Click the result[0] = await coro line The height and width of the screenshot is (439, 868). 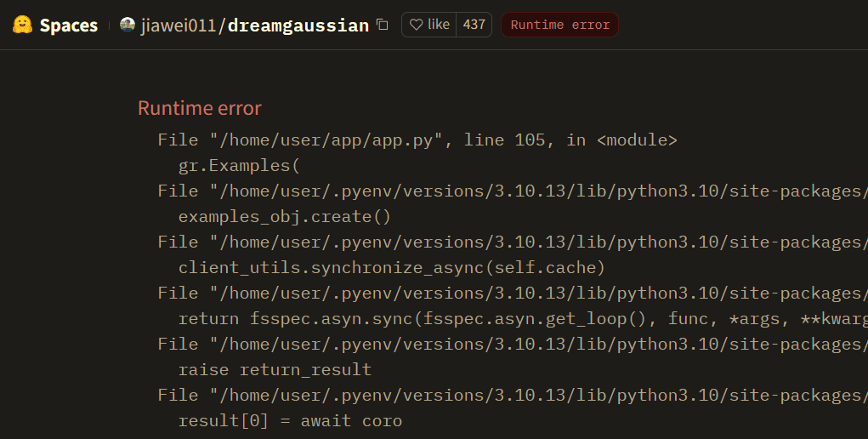coord(290,420)
